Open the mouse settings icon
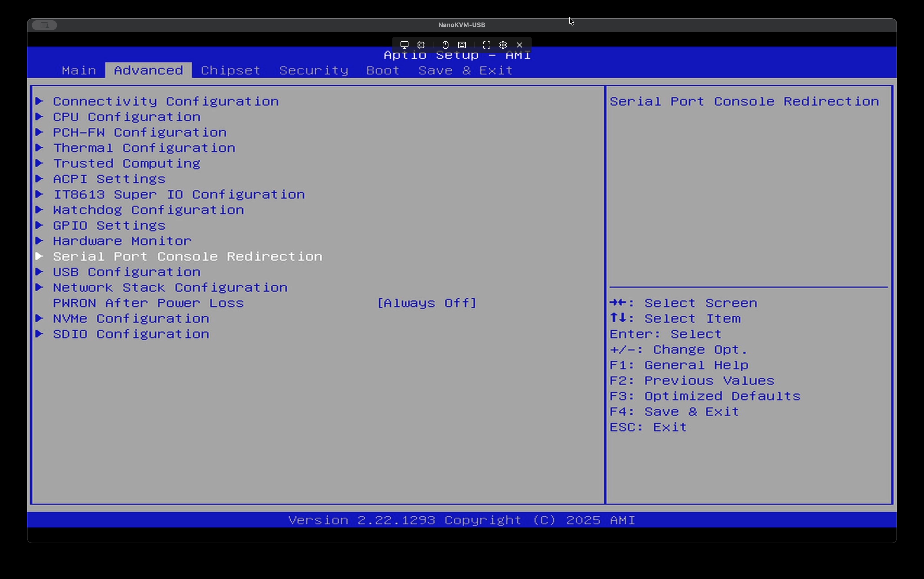This screenshot has height=579, width=924. [445, 45]
